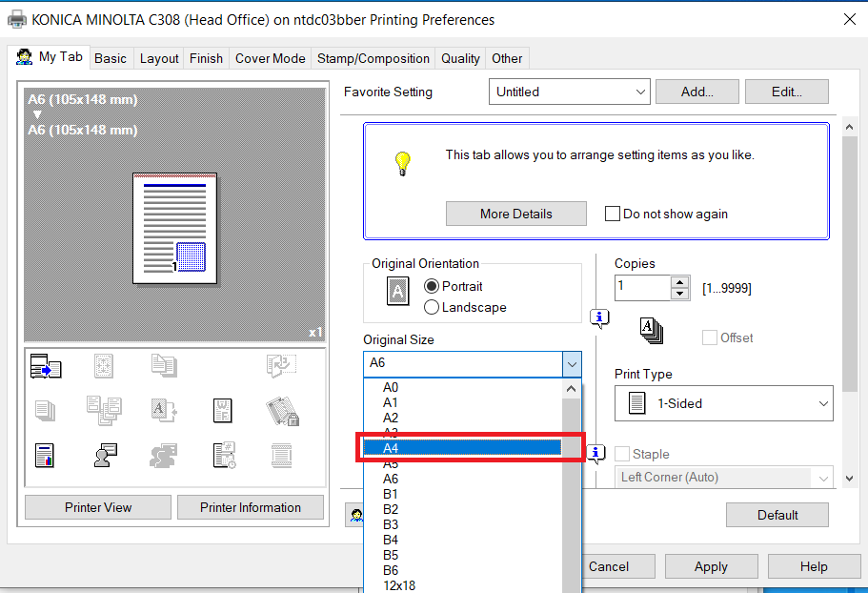Choose 12x18 from the Original Size list

click(x=462, y=585)
